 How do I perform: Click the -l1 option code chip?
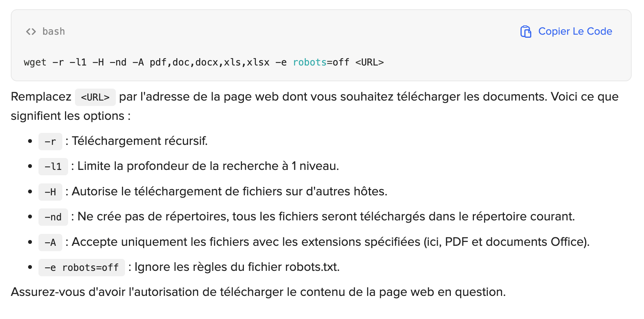(53, 167)
